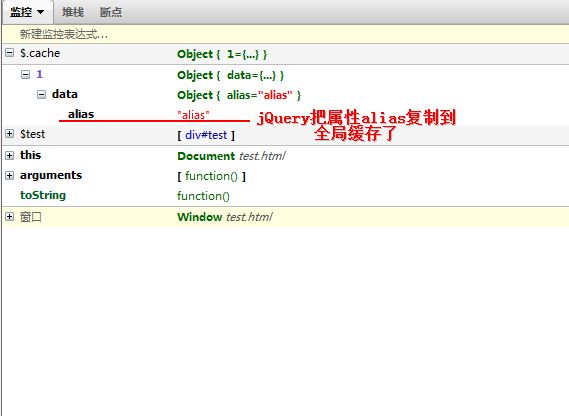Open the div#test element link
This screenshot has width=569, height=416.
point(206,135)
